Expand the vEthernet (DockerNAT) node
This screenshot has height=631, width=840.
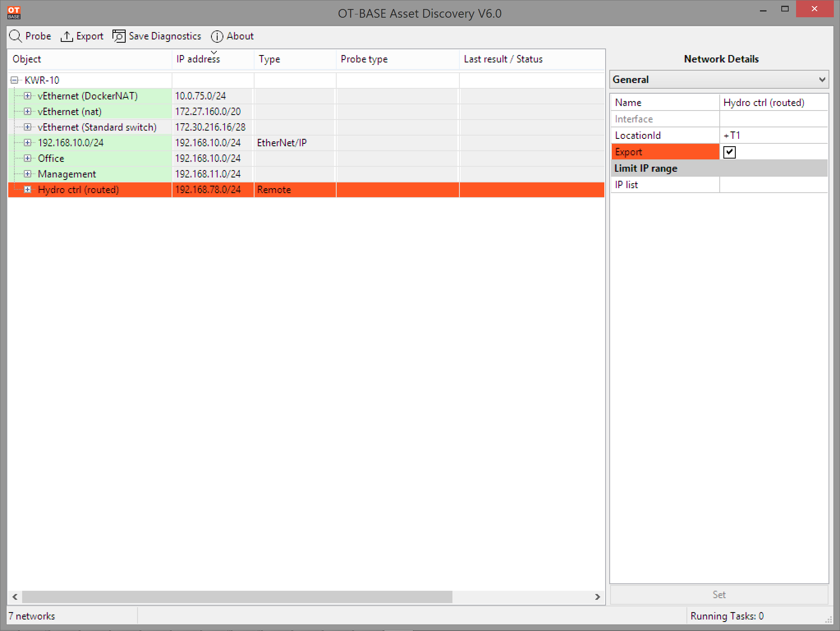tap(28, 96)
